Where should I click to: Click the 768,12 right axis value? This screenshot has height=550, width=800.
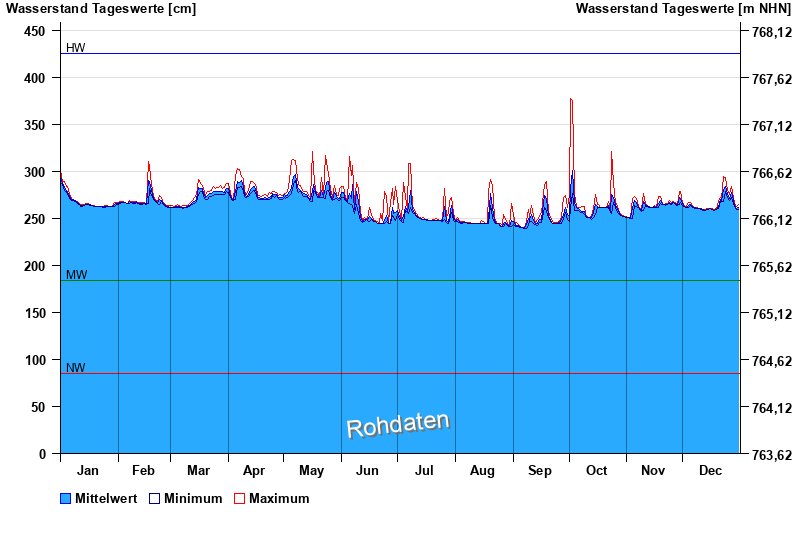click(772, 32)
